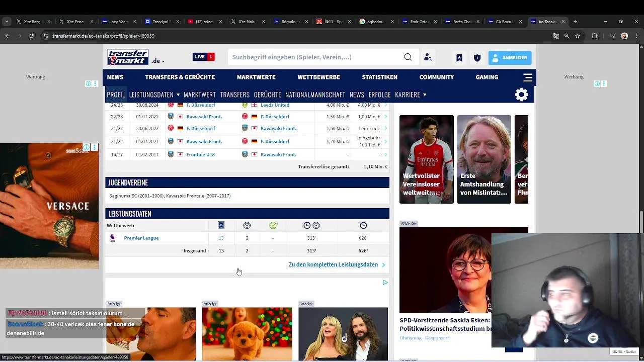644x362 pixels.
Task: Open the Marktwerte main menu item
Action: pos(256,77)
